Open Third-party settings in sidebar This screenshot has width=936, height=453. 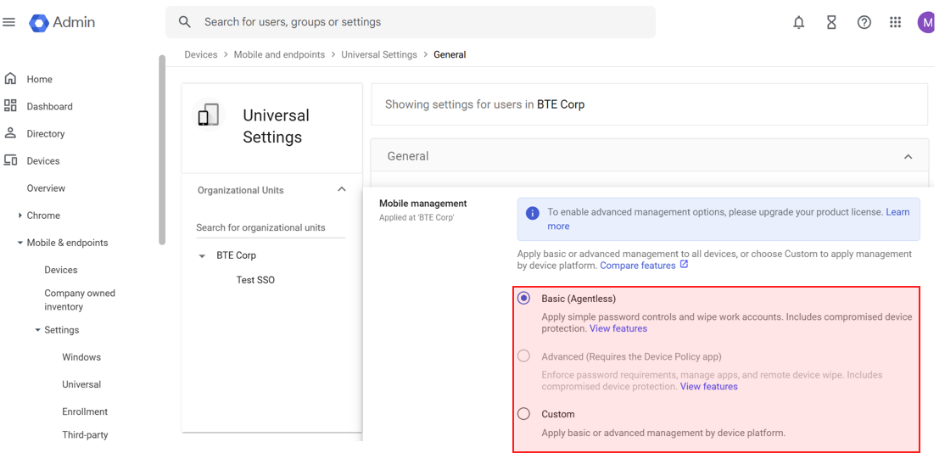(x=85, y=435)
